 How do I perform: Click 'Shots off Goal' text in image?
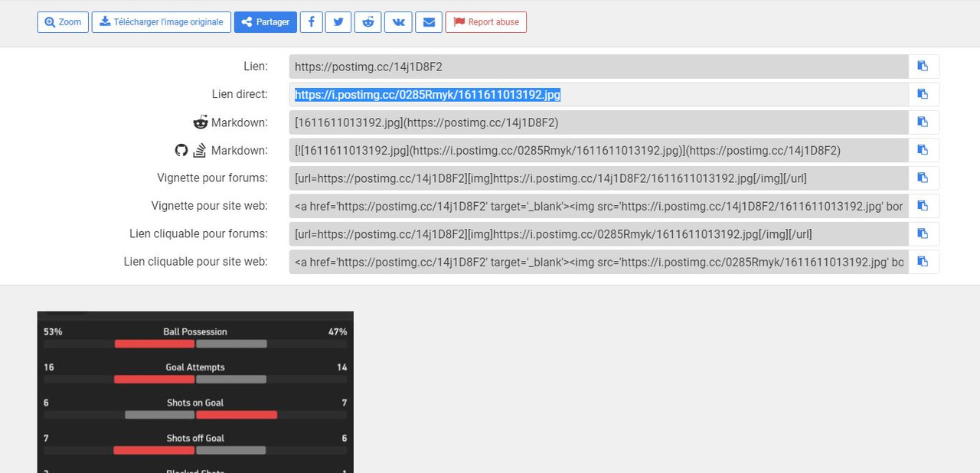[195, 438]
